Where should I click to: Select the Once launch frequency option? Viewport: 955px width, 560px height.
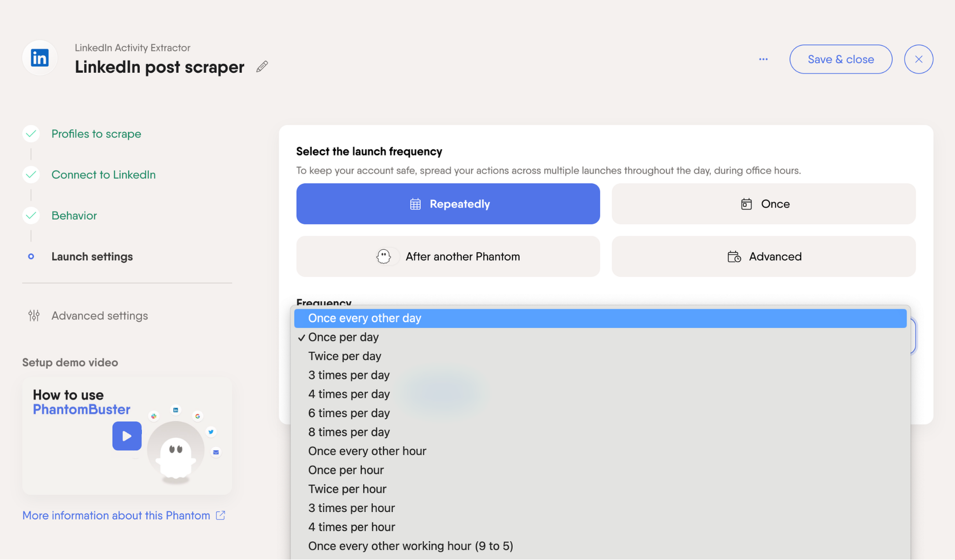pos(764,203)
